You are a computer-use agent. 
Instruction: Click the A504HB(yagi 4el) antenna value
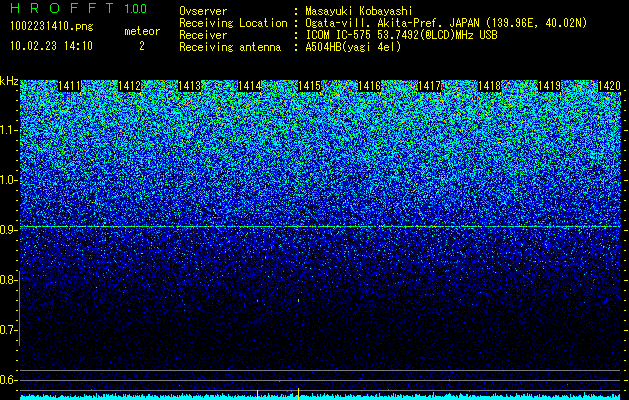(x=353, y=47)
